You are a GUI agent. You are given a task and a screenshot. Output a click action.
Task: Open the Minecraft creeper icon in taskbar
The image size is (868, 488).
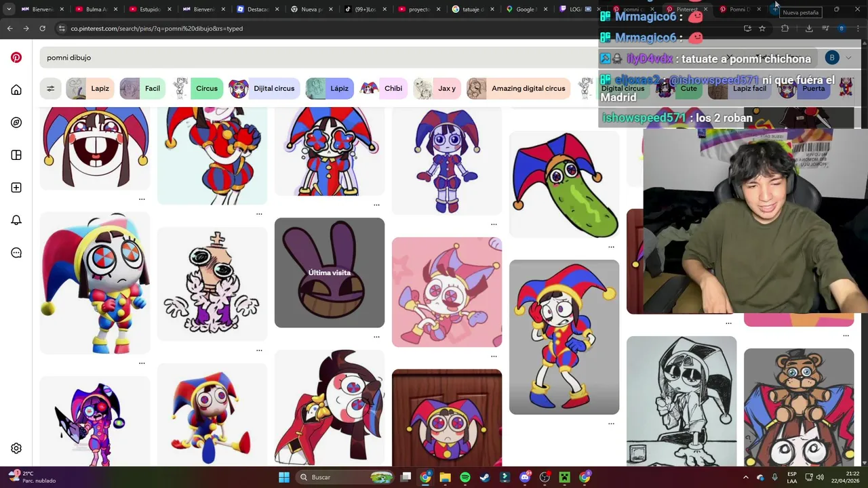coord(565,477)
